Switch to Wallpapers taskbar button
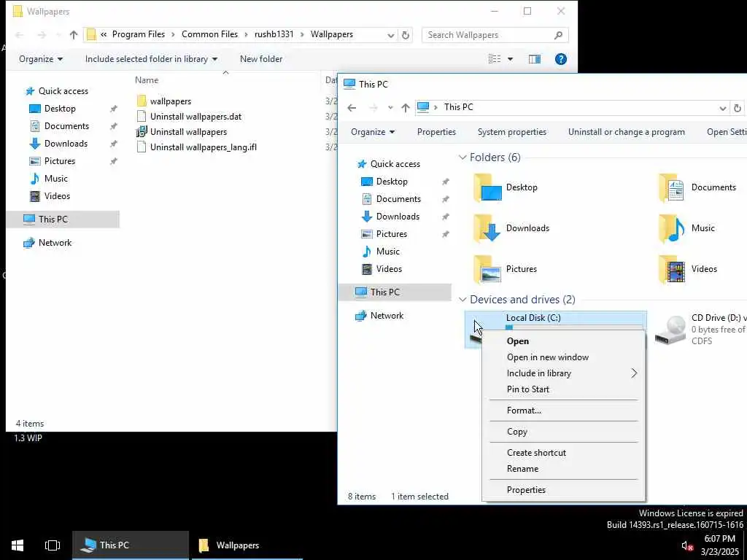This screenshot has height=560, width=747. (247, 545)
